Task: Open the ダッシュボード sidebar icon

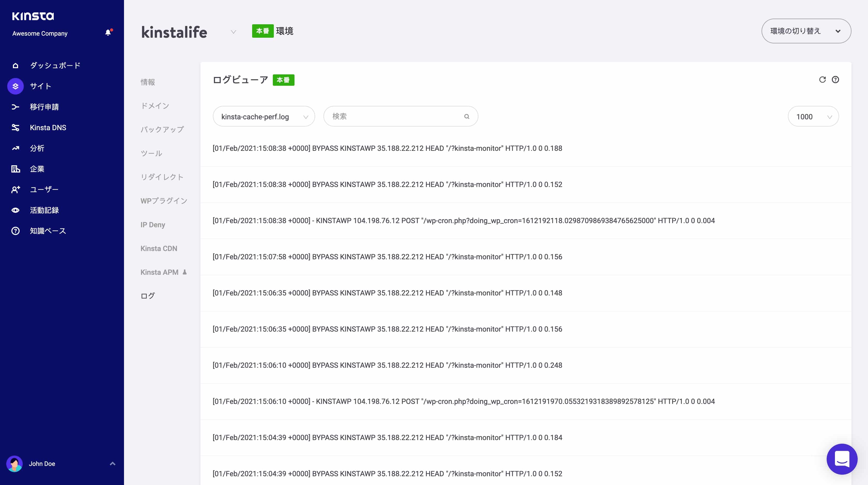Action: point(15,65)
